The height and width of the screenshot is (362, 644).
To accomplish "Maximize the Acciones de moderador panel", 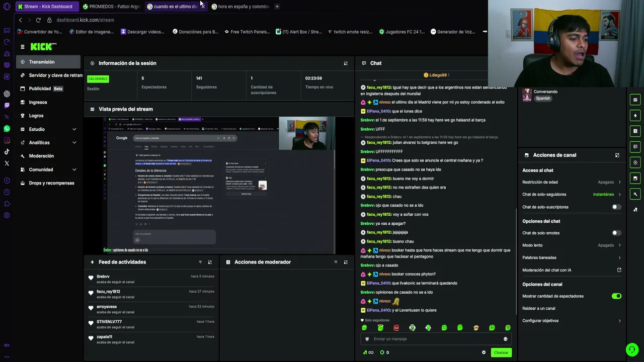I will coord(346,262).
